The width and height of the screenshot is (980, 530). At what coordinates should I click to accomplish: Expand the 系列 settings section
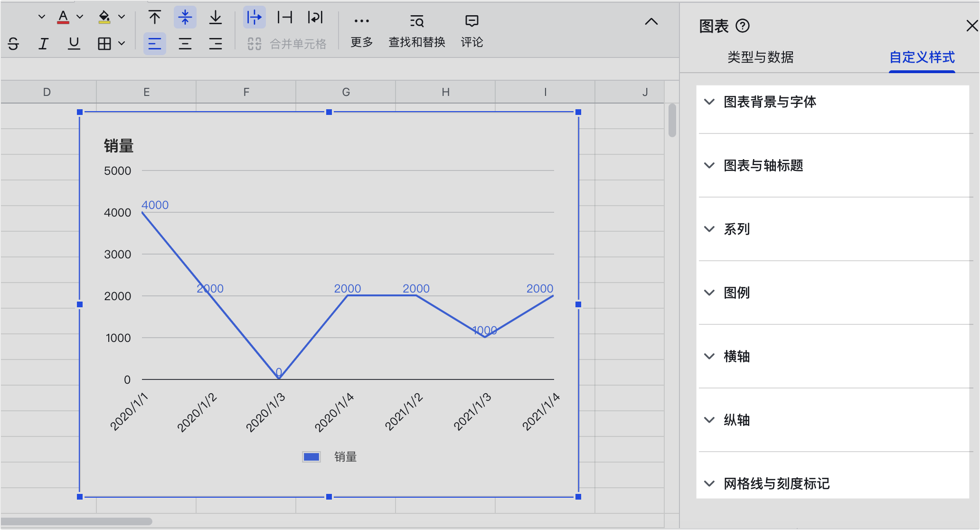click(x=736, y=229)
